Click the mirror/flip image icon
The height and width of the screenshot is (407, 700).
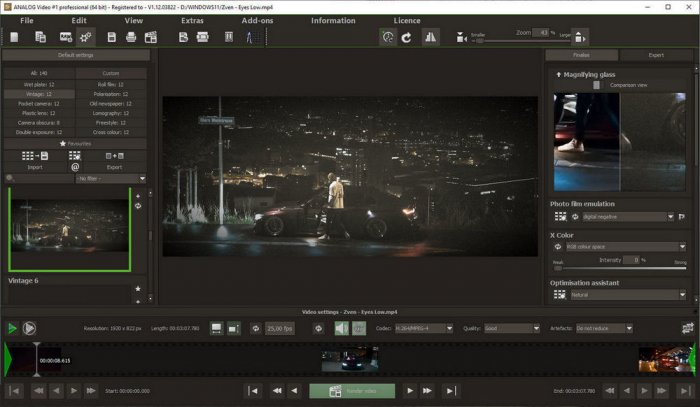tap(431, 37)
